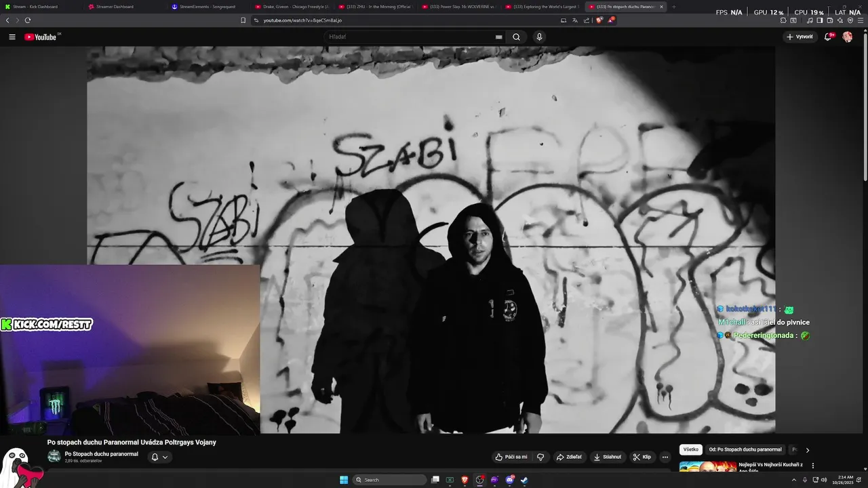
Task: Open Brave Rewards triangle icon
Action: pos(611,20)
